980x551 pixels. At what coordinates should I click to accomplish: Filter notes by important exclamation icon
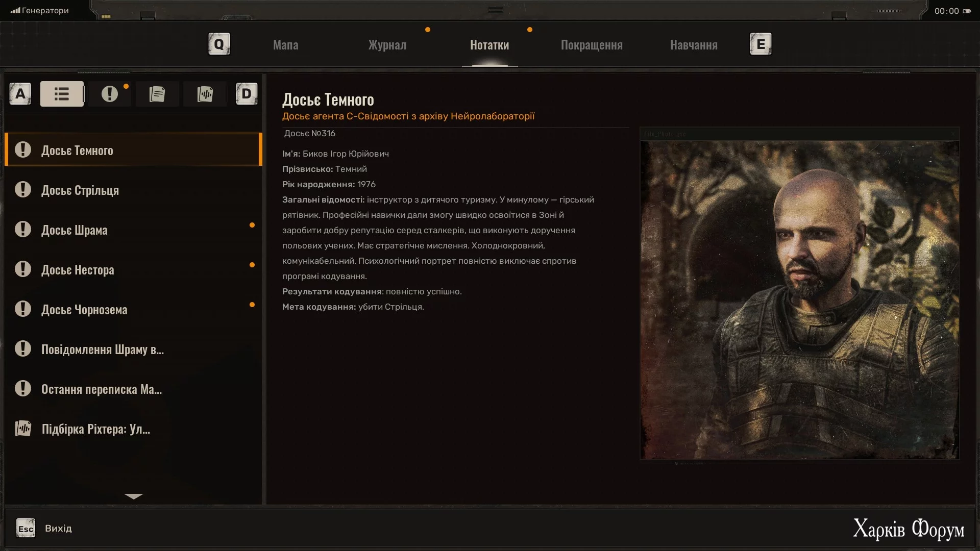109,94
